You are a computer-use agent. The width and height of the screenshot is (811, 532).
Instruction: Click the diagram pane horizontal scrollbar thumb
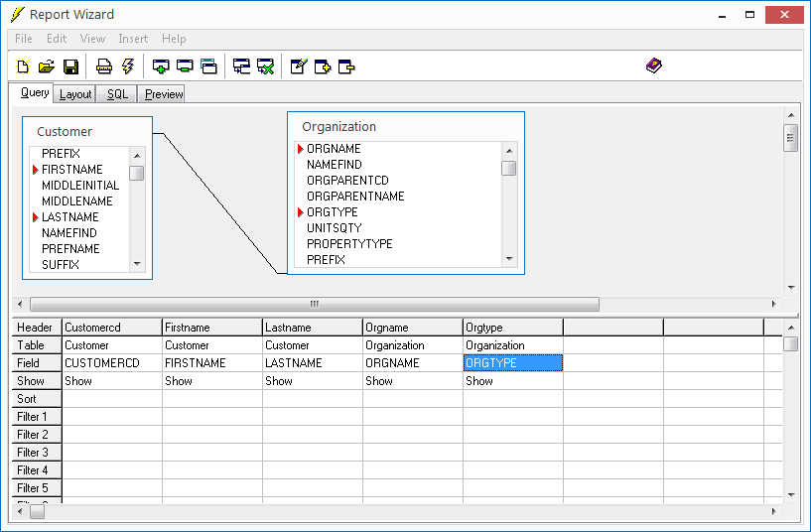point(315,304)
